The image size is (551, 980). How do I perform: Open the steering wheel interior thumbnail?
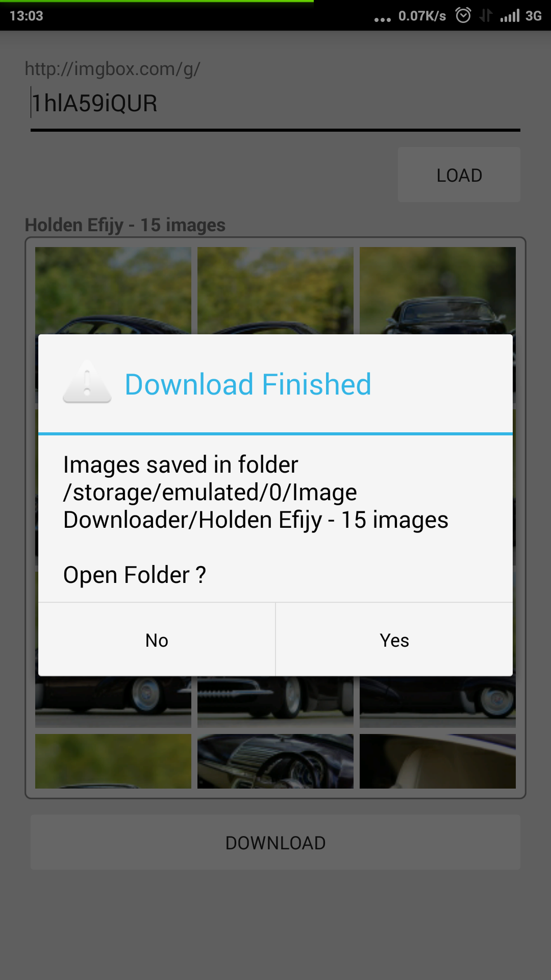tap(275, 761)
